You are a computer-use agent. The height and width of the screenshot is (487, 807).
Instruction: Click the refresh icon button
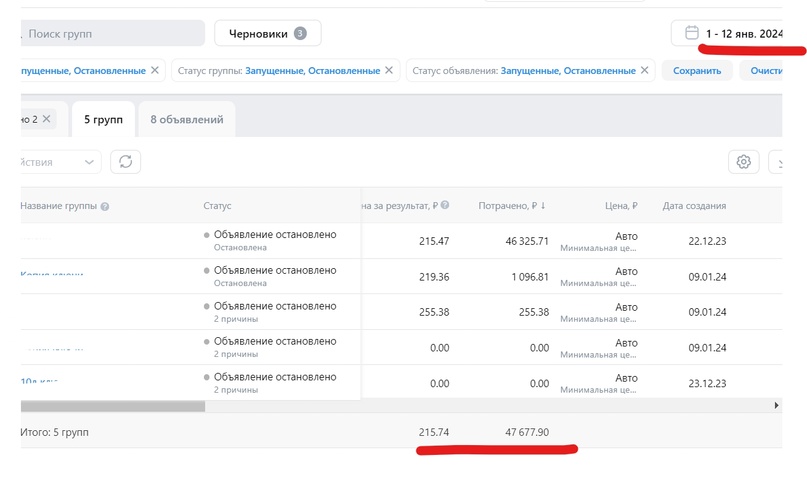125,162
